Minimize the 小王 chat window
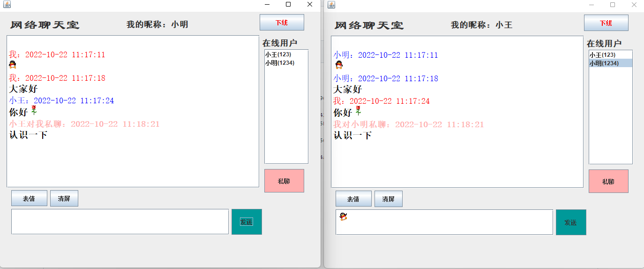 coord(592,5)
